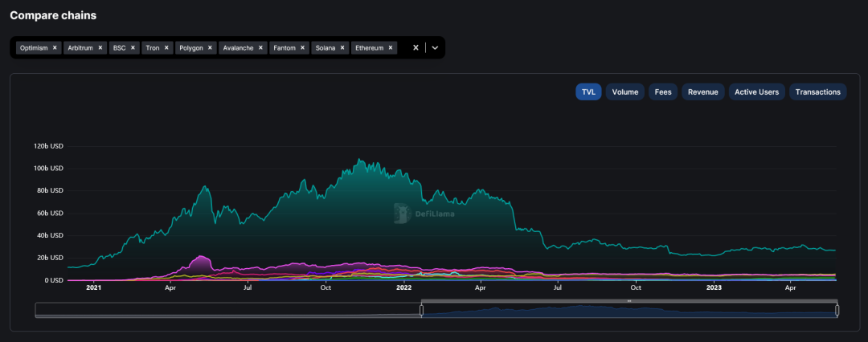868x342 pixels.
Task: Show the Active Users chart
Action: point(757,92)
